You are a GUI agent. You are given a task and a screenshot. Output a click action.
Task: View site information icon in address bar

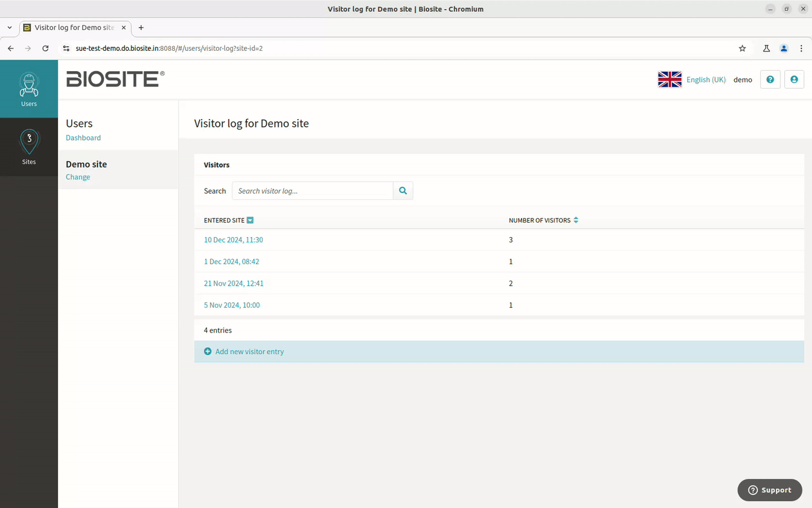pos(66,49)
